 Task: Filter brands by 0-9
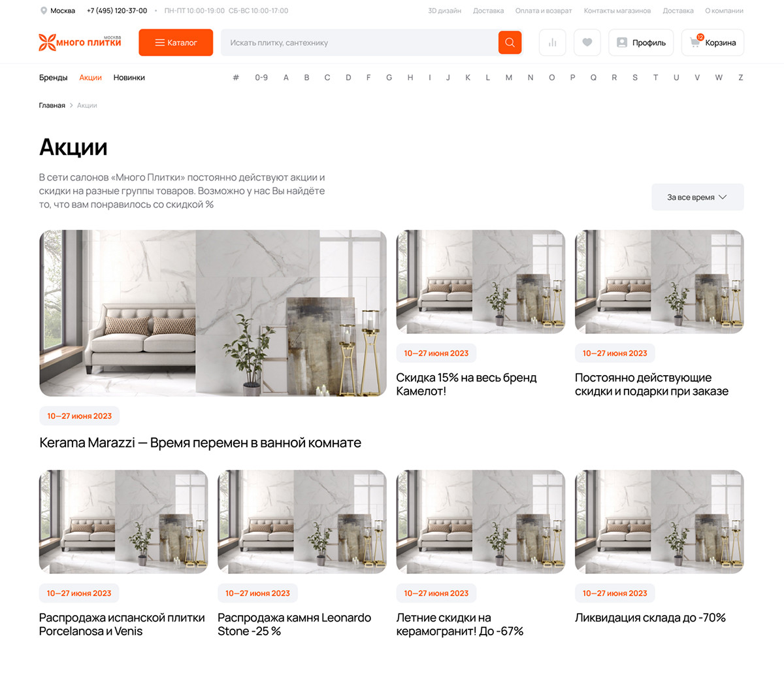coord(261,78)
